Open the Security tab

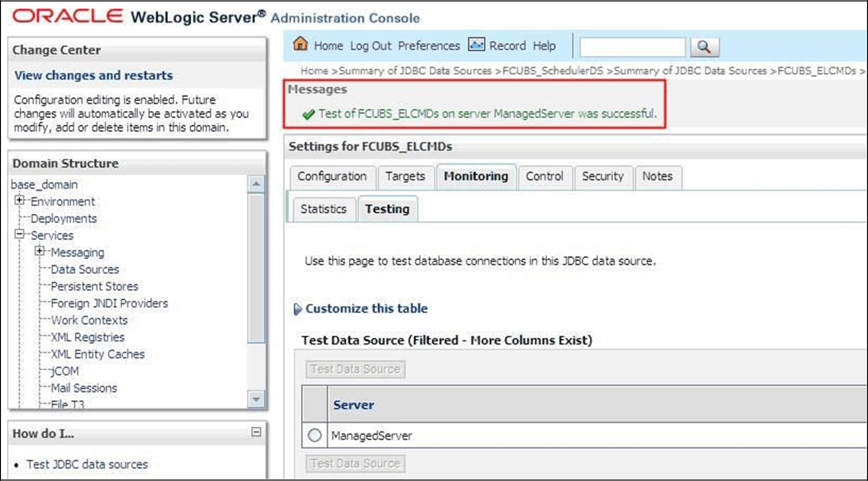[x=603, y=176]
